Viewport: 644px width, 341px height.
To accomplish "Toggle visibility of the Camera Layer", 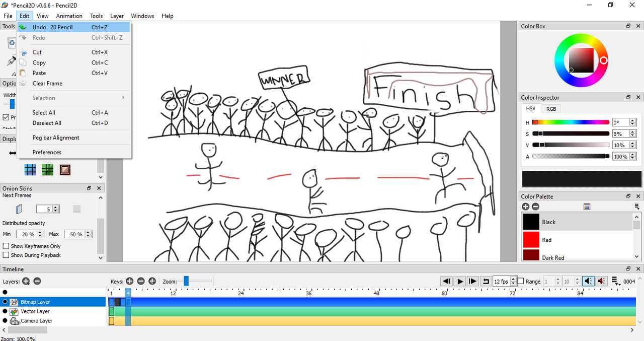I will [x=5, y=321].
